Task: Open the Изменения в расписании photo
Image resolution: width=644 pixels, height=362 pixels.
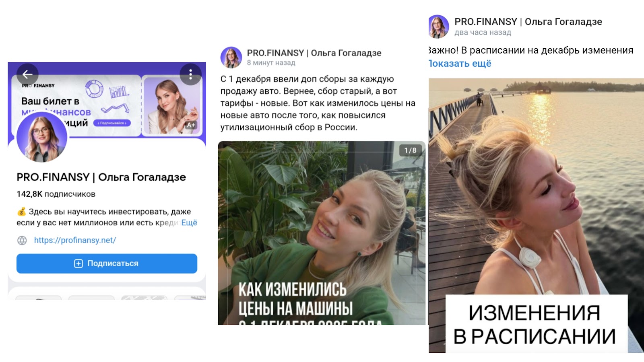Action: (x=536, y=216)
